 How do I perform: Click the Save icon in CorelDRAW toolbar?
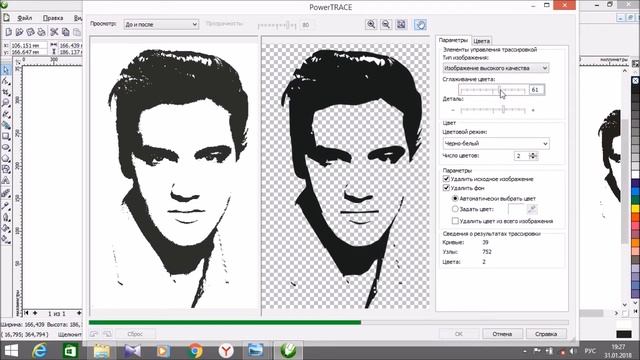point(30,32)
